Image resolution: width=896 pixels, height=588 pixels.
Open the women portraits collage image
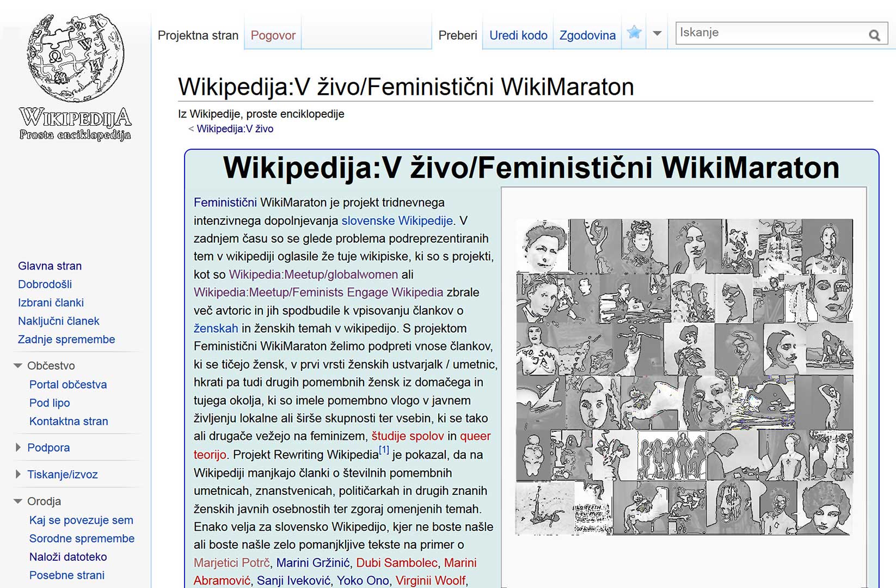[684, 377]
